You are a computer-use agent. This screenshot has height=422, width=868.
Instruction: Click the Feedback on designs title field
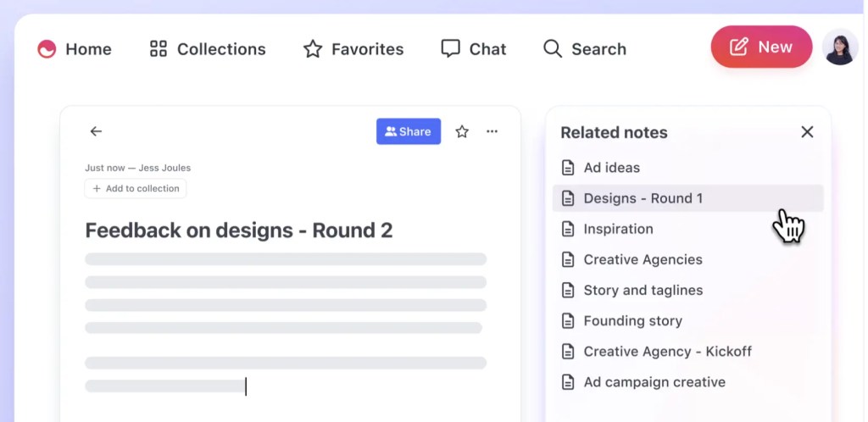point(239,230)
